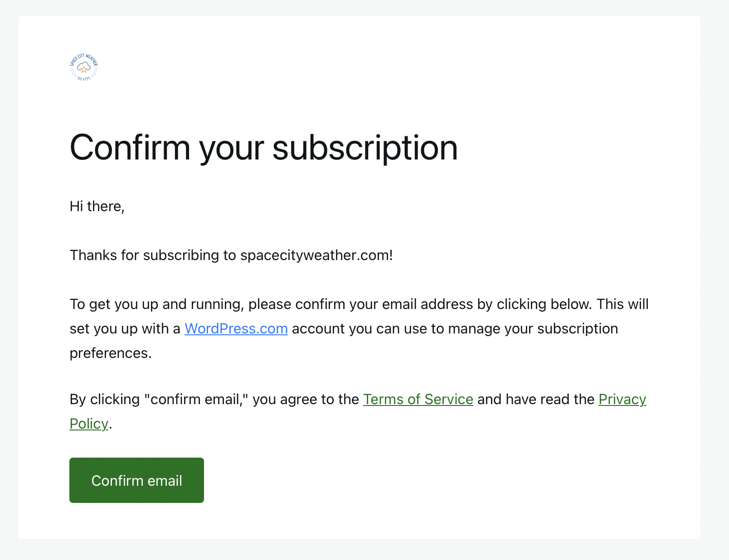Image resolution: width=729 pixels, height=560 pixels.
Task: Click the Confirm email label text
Action: point(136,480)
